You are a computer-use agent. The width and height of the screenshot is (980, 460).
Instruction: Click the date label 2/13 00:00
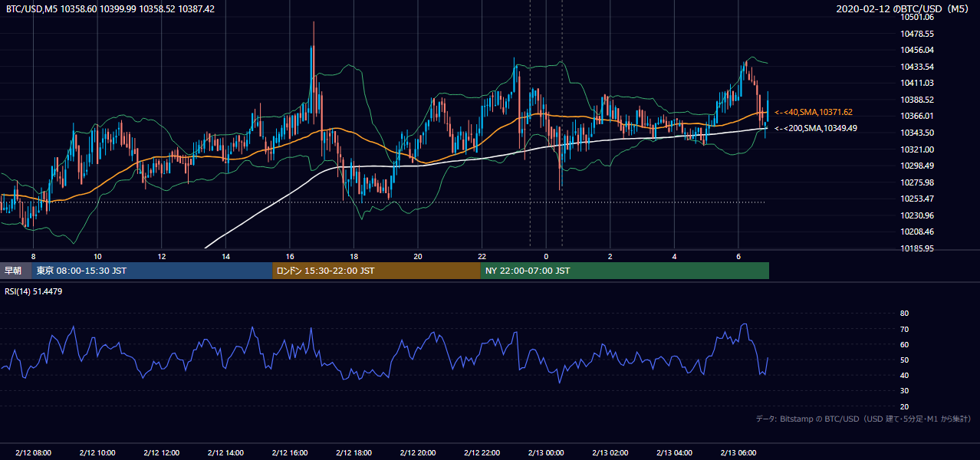click(x=546, y=452)
